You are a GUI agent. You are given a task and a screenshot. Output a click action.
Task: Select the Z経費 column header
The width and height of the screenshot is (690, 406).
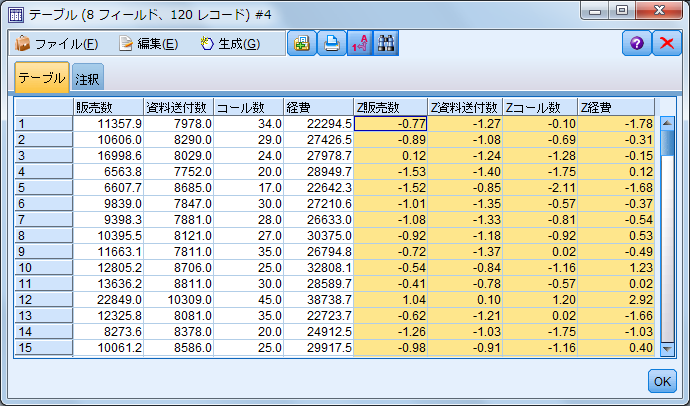[616, 107]
